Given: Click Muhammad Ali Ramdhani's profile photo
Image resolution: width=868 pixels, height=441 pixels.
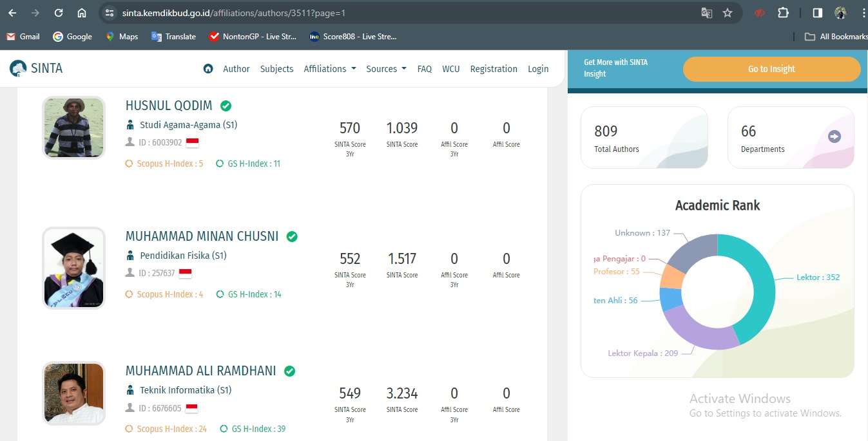Looking at the screenshot, I should coord(73,393).
